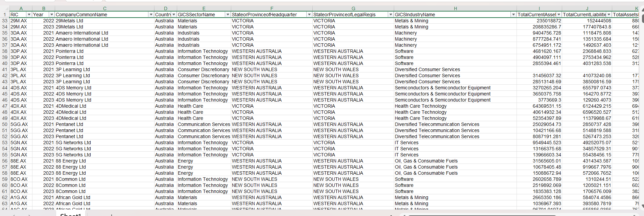The image size is (644, 216).
Task: Select row 50 header
Action: 5,124
